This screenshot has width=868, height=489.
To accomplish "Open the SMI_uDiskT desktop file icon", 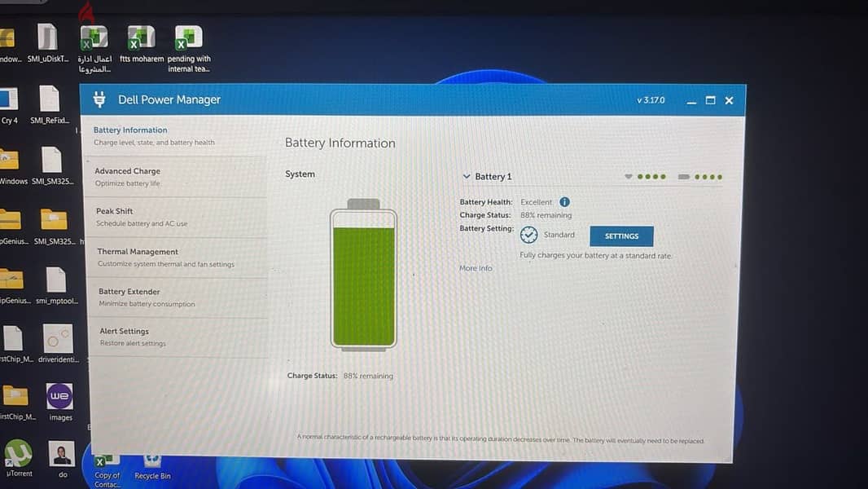I will point(47,43).
